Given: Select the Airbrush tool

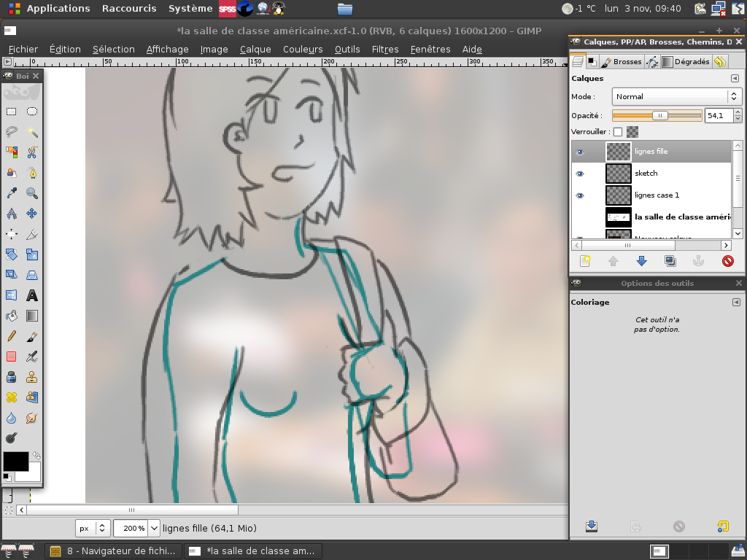Looking at the screenshot, I should point(32,357).
